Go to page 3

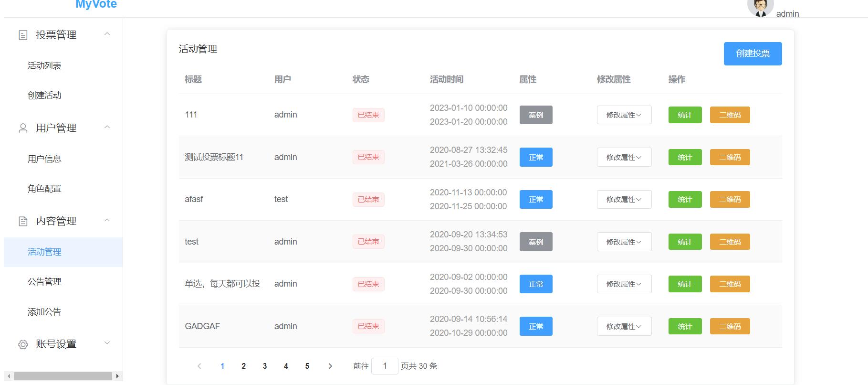(265, 366)
